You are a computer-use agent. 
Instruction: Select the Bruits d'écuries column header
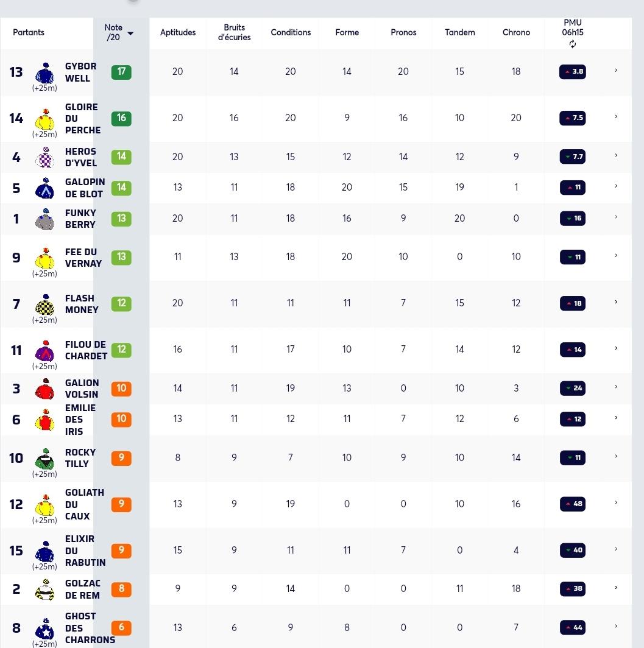235,32
